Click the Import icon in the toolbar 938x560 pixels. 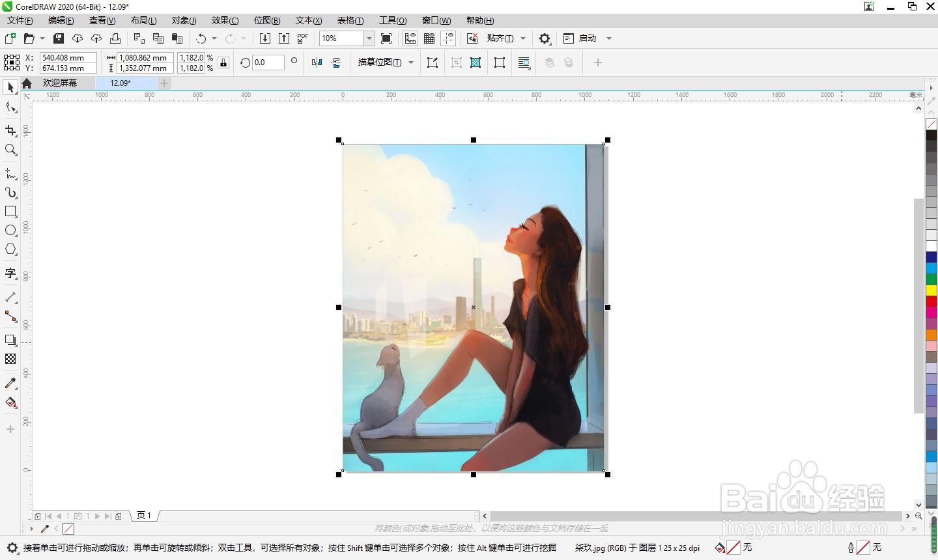[265, 38]
